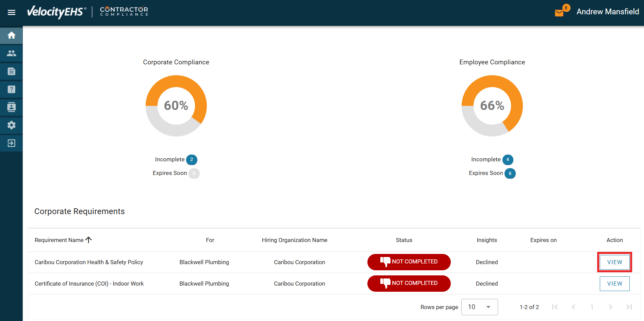Screen dimensions: 644x321
Task: Click the Employee Compliance 66% donut chart
Action: [x=492, y=106]
